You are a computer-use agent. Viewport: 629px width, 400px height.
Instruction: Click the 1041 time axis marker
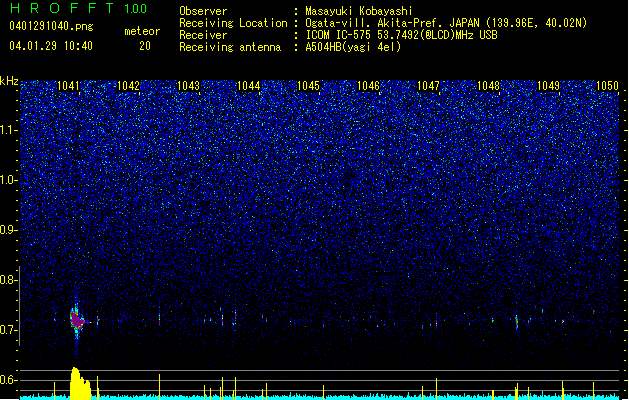click(69, 86)
